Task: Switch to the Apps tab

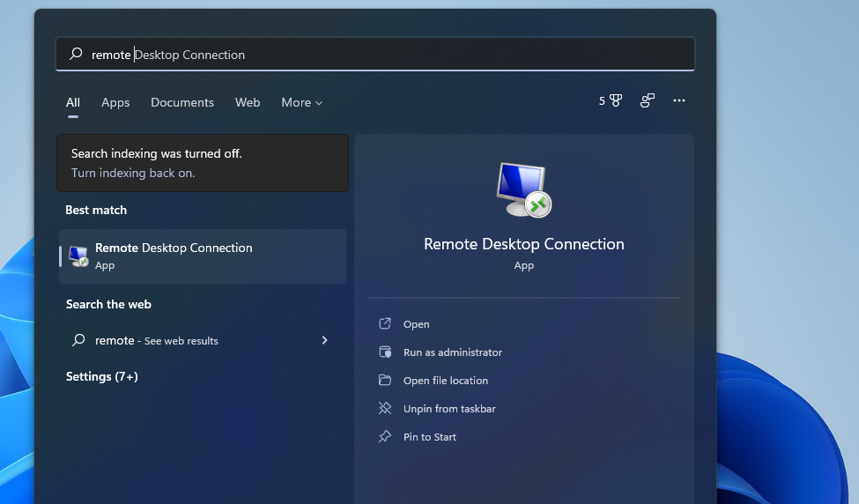Action: (x=115, y=103)
